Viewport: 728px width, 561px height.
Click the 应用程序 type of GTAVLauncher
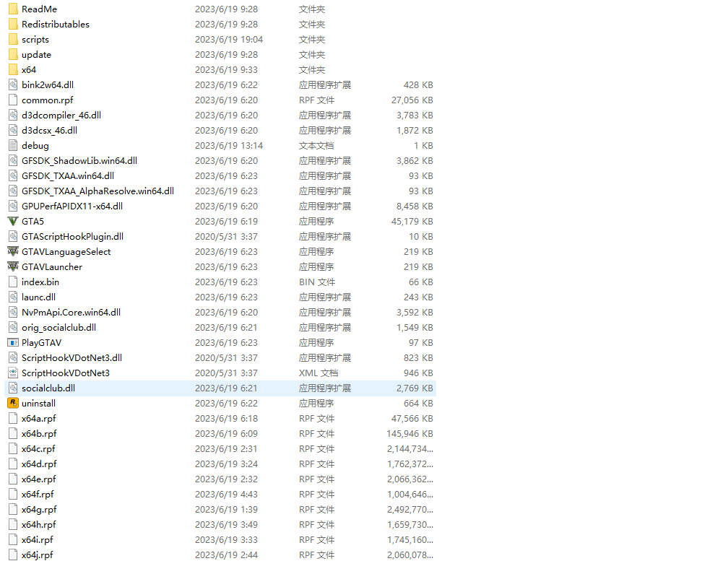tap(316, 267)
